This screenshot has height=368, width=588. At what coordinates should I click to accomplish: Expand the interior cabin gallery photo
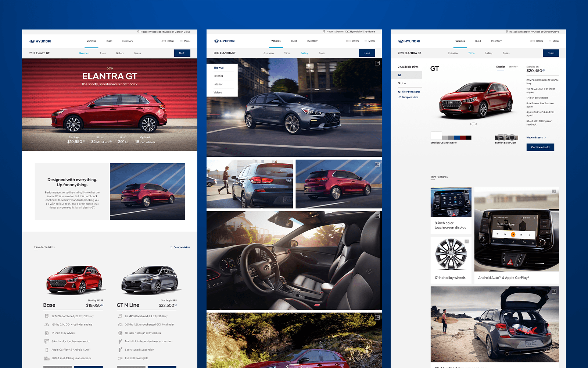[377, 216]
